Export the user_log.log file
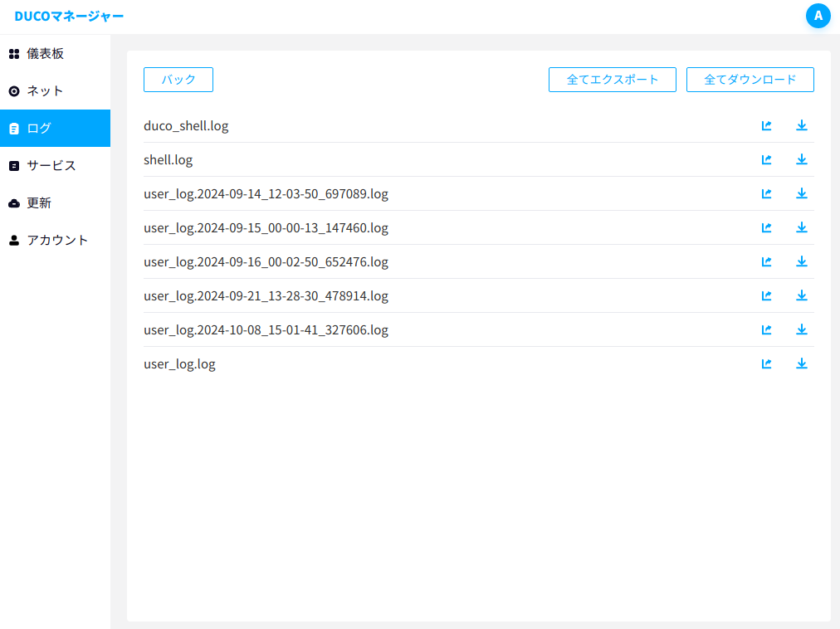840x629 pixels. coord(767,363)
